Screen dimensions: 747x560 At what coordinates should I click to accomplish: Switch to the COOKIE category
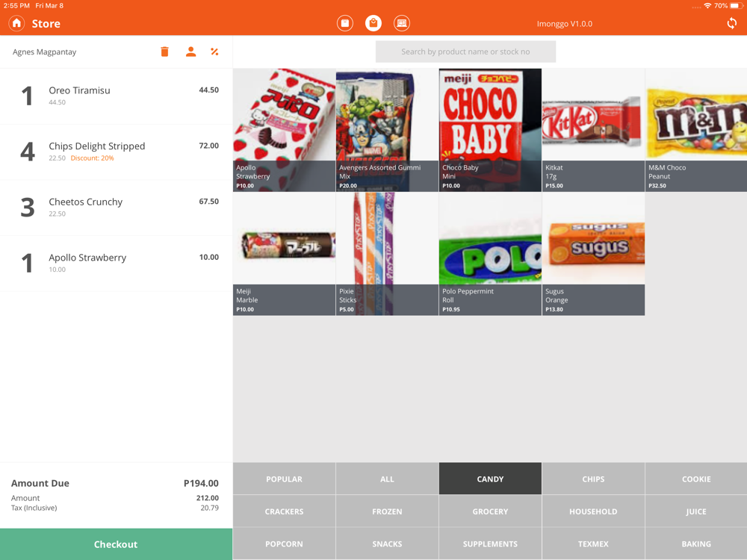point(696,479)
